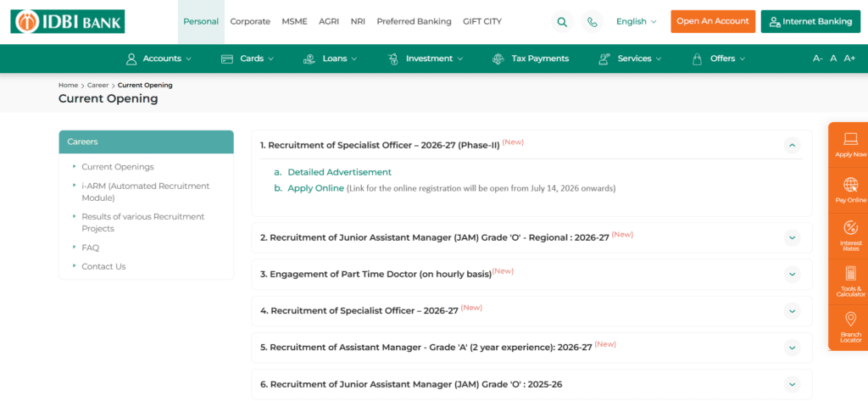Click the Careers sidebar header
Screen dimensions: 868x401
pyautogui.click(x=146, y=142)
